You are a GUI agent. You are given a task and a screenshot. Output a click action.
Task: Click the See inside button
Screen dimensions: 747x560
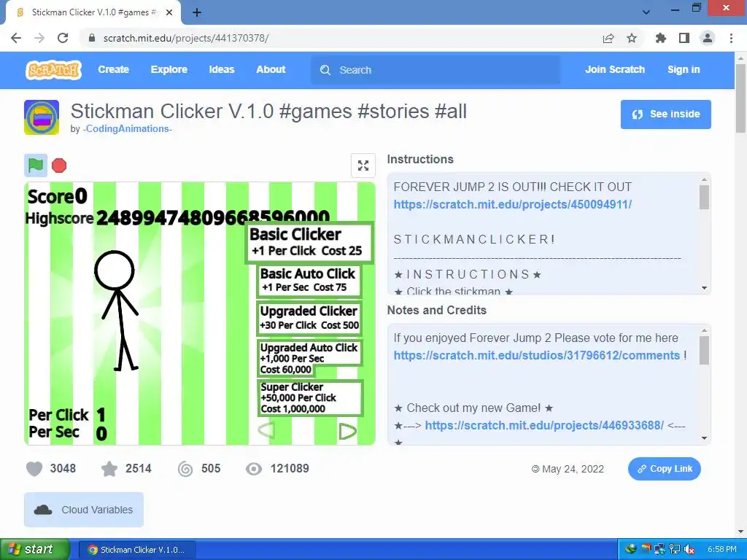[665, 114]
